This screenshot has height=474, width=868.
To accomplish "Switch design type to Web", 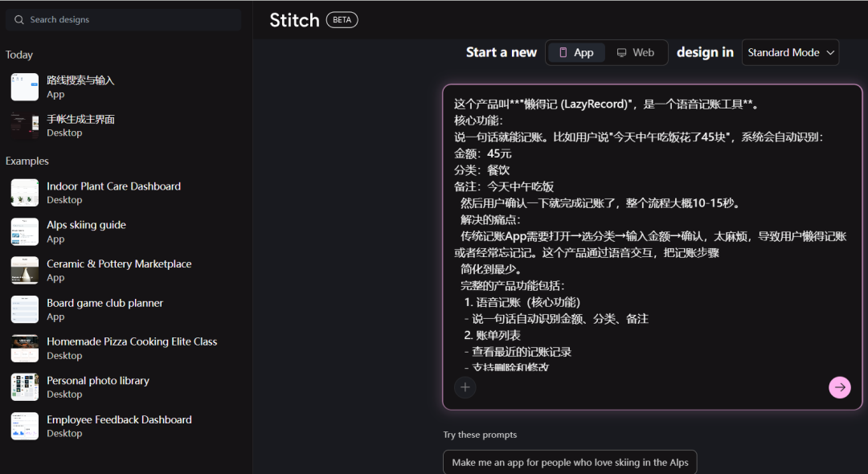I will coord(636,52).
